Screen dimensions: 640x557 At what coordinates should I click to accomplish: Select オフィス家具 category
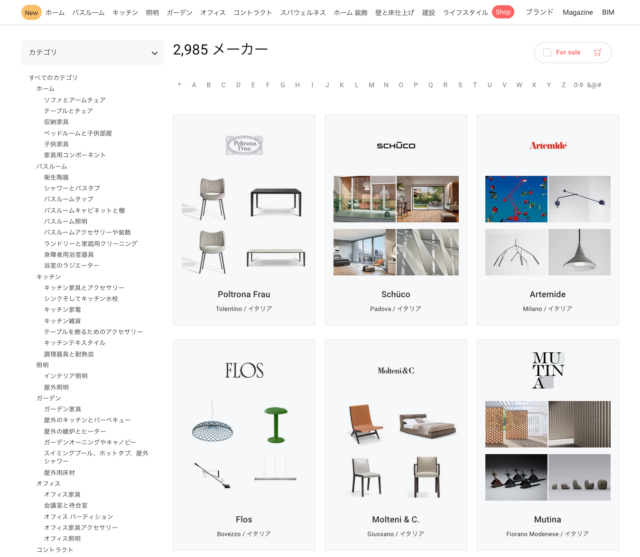click(62, 494)
